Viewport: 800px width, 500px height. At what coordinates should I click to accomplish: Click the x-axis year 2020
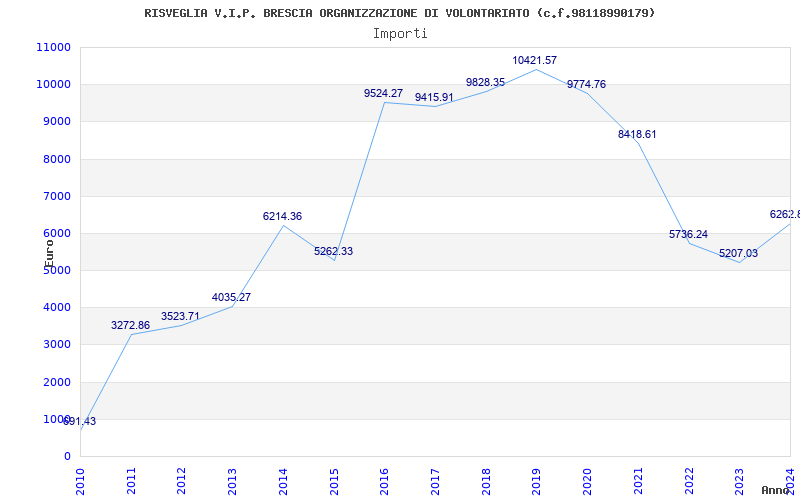pyautogui.click(x=587, y=481)
